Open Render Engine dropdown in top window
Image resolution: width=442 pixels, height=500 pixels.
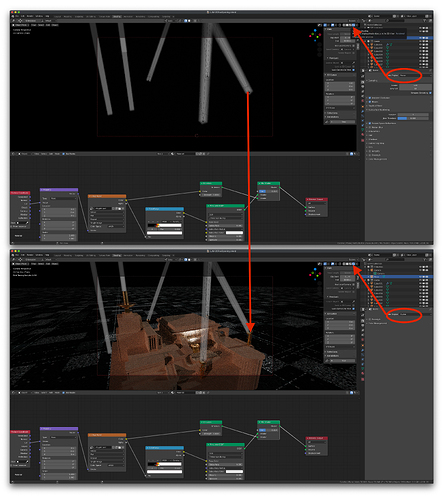coord(415,75)
